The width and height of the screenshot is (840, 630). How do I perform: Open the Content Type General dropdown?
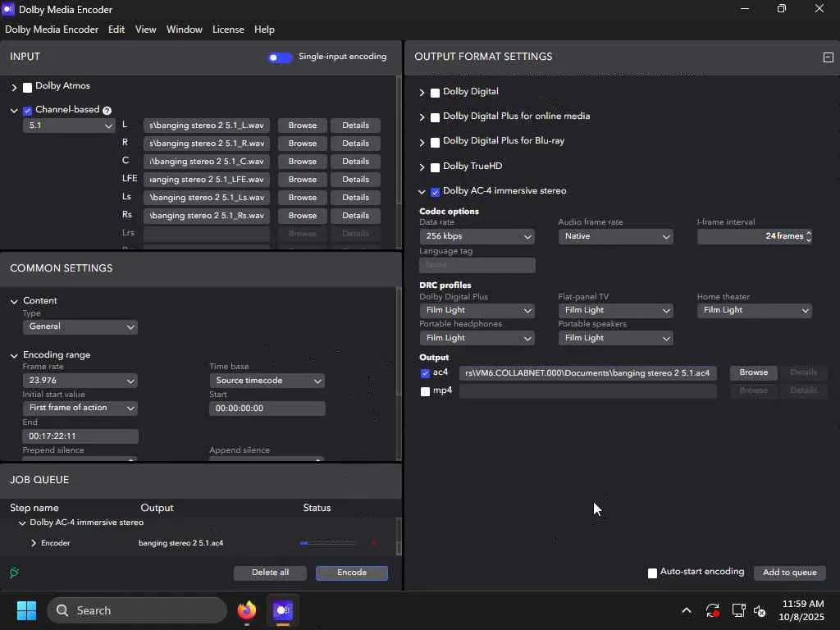pyautogui.click(x=80, y=326)
